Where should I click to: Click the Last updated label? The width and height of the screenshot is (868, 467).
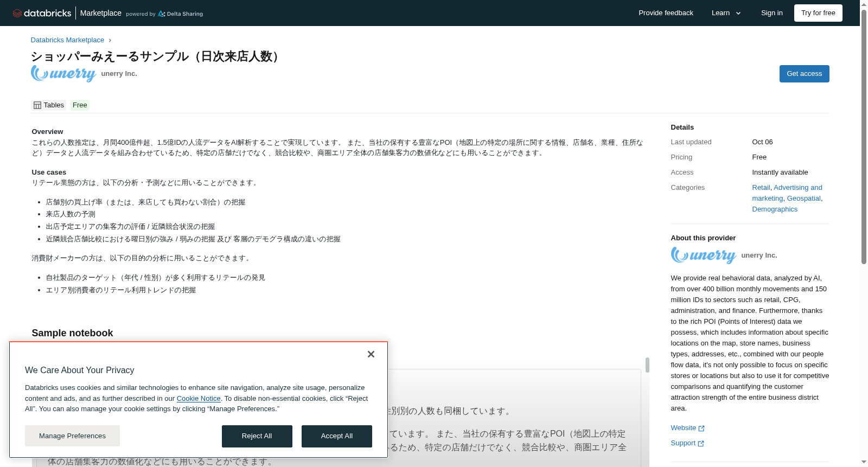coord(691,142)
